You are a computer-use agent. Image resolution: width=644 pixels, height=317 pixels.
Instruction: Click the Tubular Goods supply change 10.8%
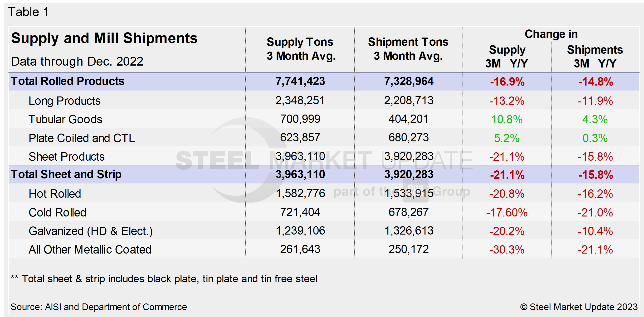pyautogui.click(x=507, y=119)
